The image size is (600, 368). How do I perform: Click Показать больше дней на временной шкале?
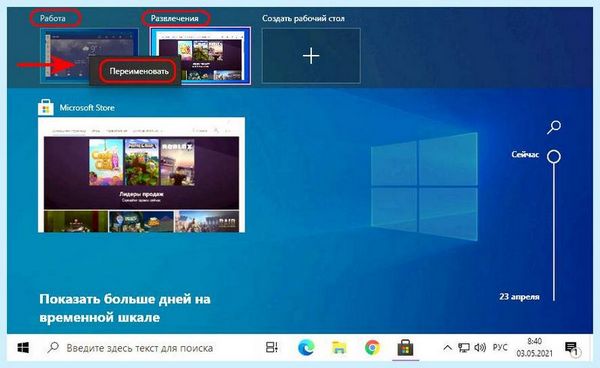(x=125, y=308)
